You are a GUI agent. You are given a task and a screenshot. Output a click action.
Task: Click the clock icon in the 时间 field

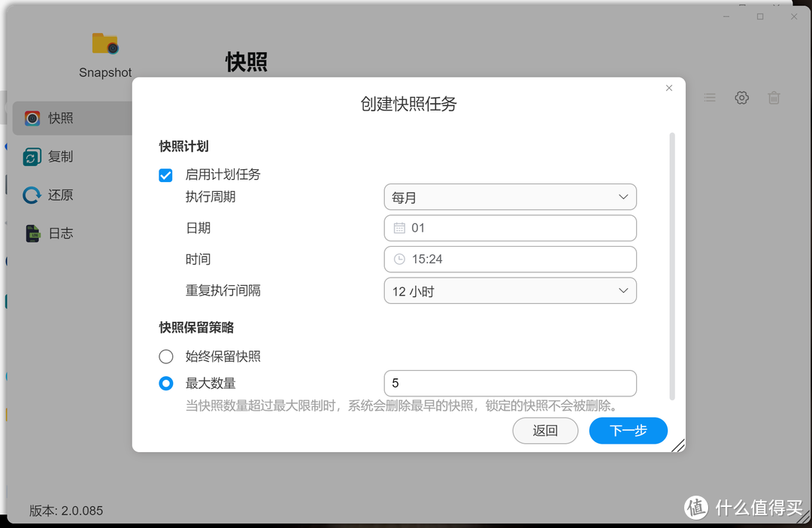(x=398, y=259)
